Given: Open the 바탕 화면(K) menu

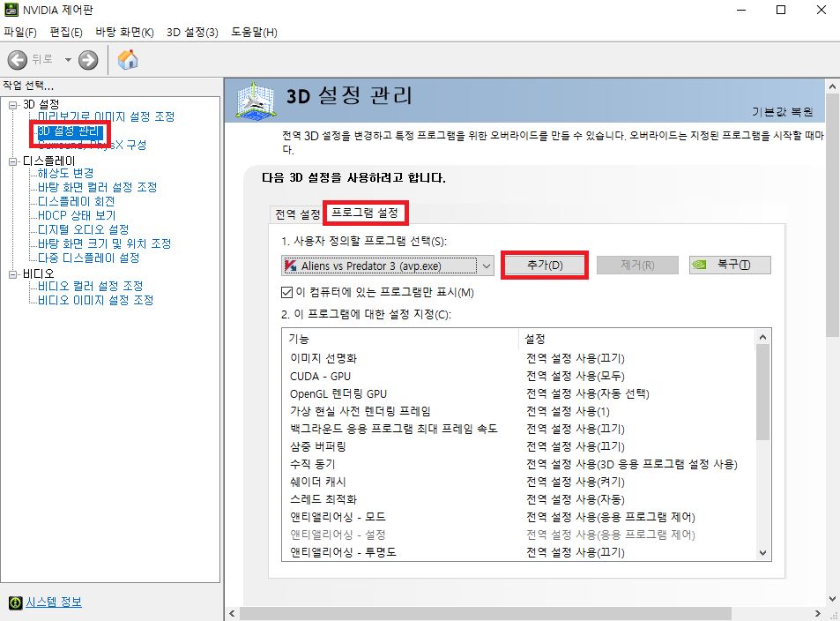Looking at the screenshot, I should [x=125, y=32].
